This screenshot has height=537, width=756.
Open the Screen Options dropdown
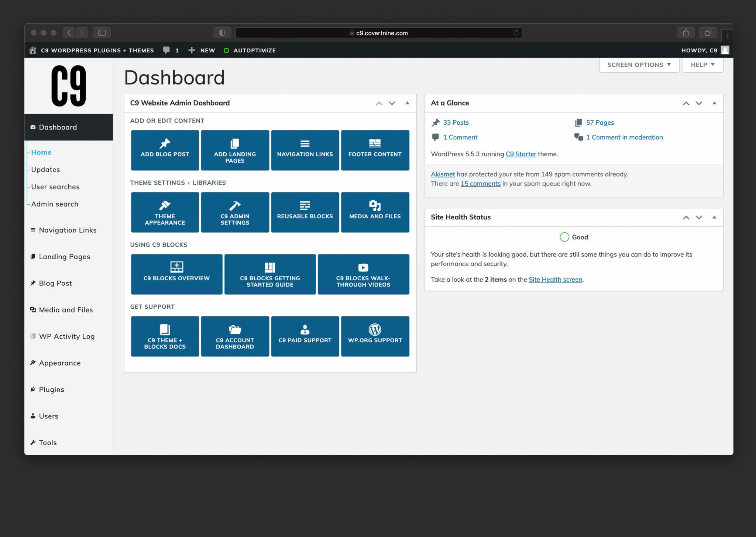[639, 65]
